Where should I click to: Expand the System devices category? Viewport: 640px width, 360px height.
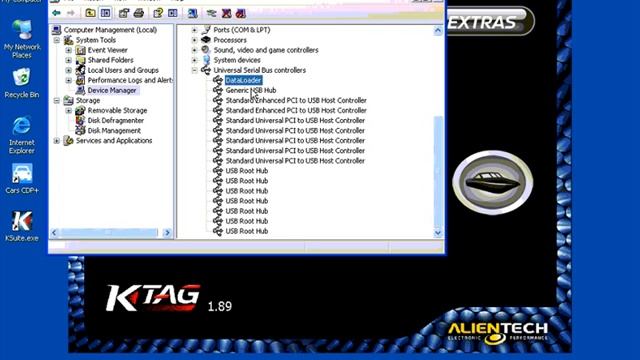194,60
